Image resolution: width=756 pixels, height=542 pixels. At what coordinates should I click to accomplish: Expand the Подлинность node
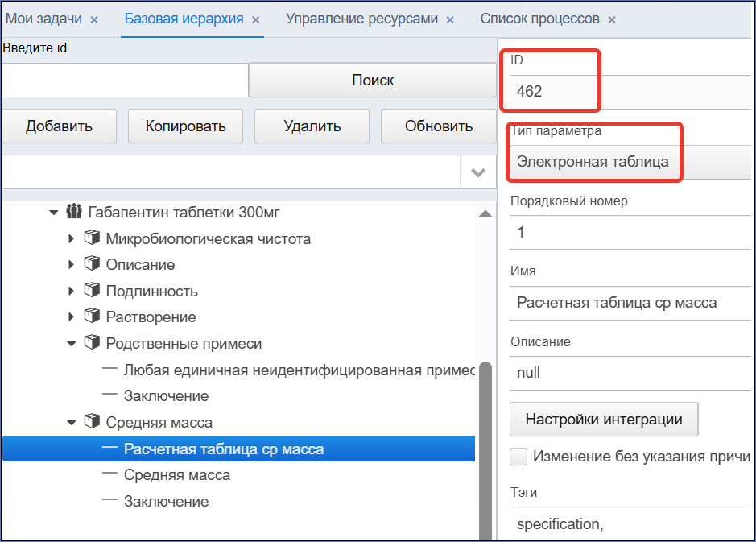click(x=72, y=291)
